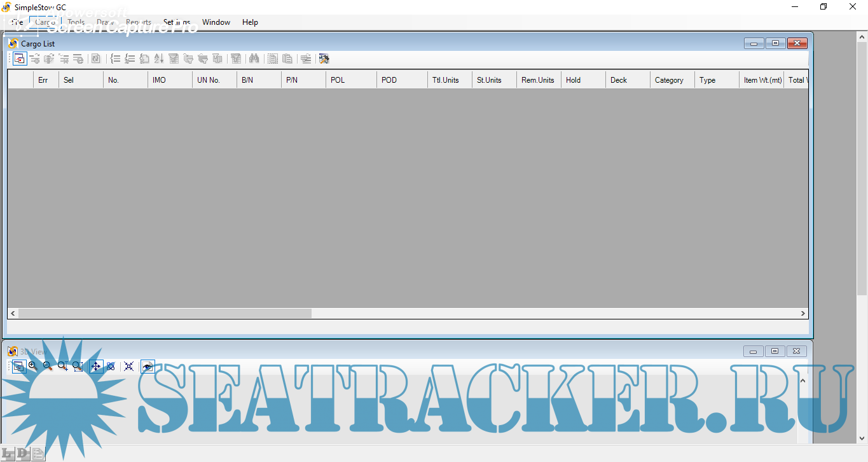Click the fit-to-view arrows icon in 3D View
Image resolution: width=868 pixels, height=462 pixels.
pos(128,366)
